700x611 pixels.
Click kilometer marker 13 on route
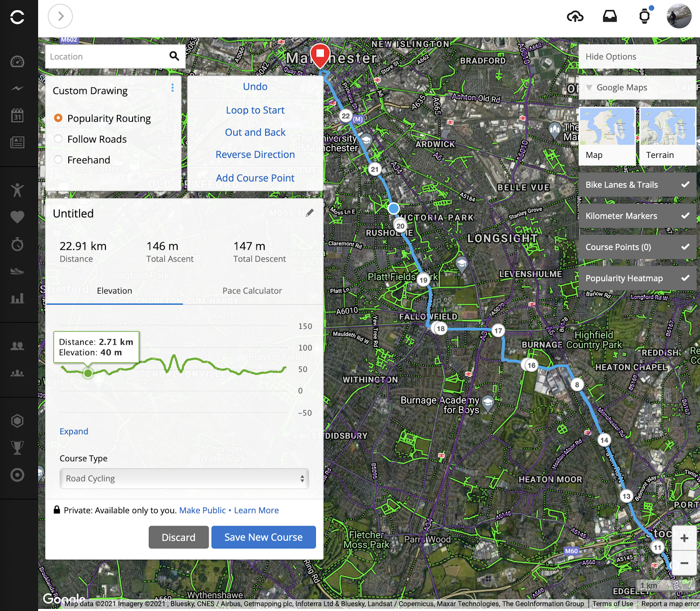[626, 496]
